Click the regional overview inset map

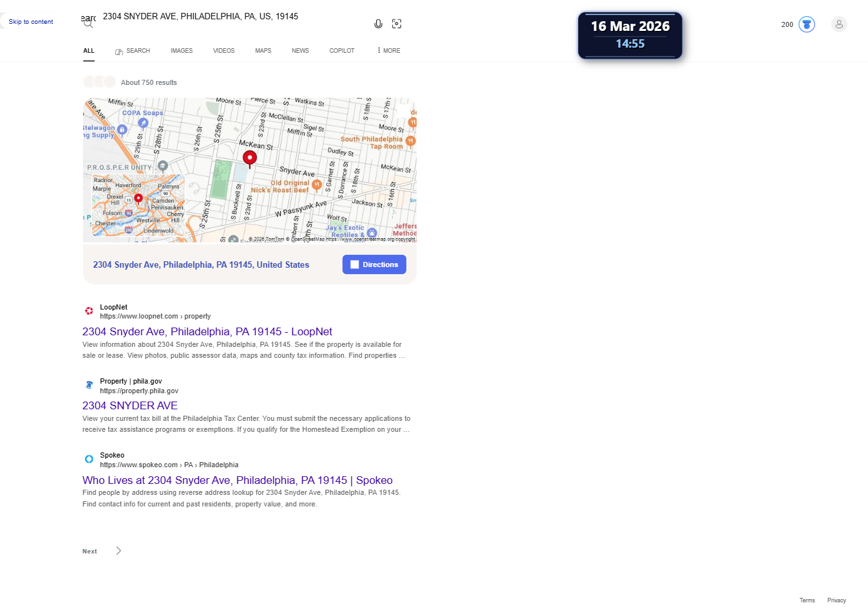[138, 205]
